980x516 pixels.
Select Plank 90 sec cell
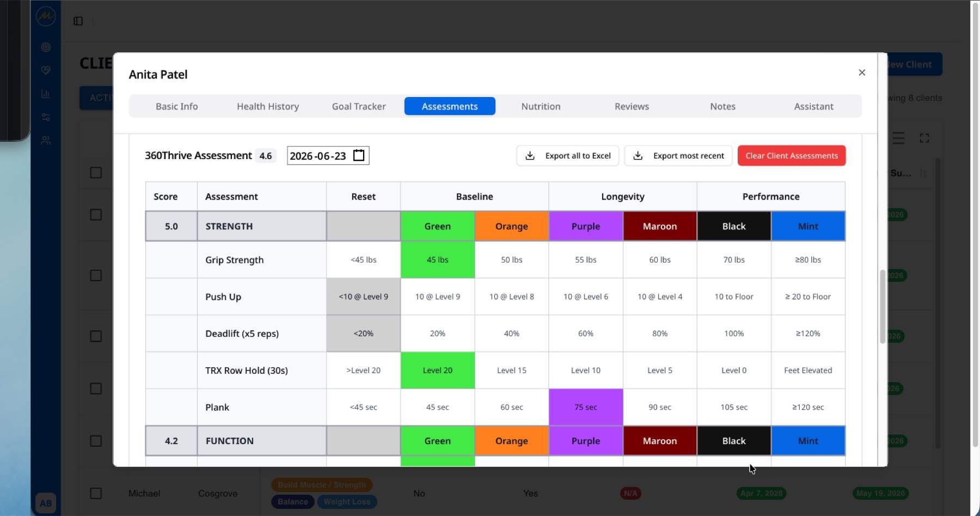(x=660, y=407)
